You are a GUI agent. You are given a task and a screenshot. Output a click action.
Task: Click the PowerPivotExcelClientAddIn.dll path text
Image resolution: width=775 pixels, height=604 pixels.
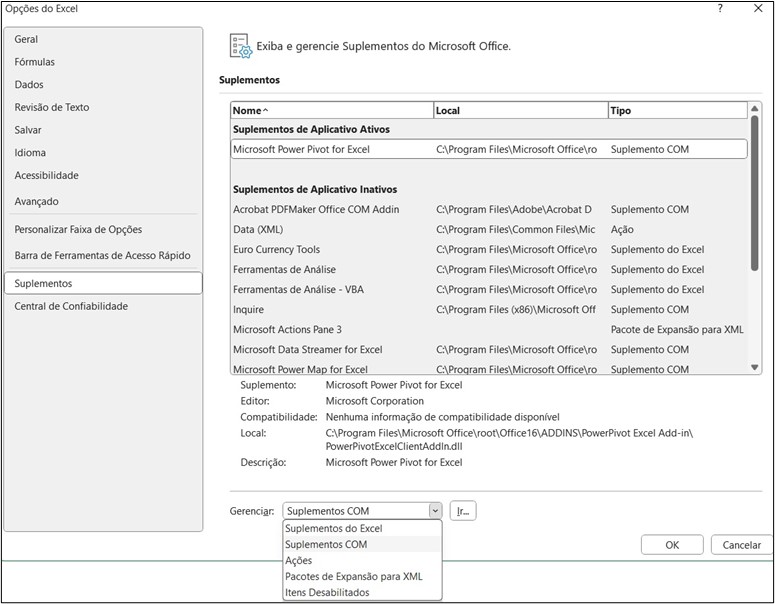(394, 446)
